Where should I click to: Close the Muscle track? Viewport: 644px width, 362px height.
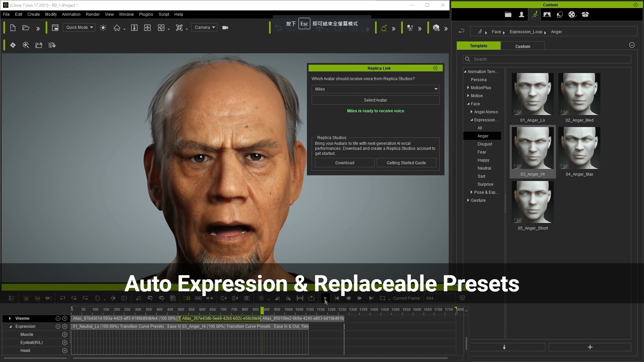click(x=65, y=335)
